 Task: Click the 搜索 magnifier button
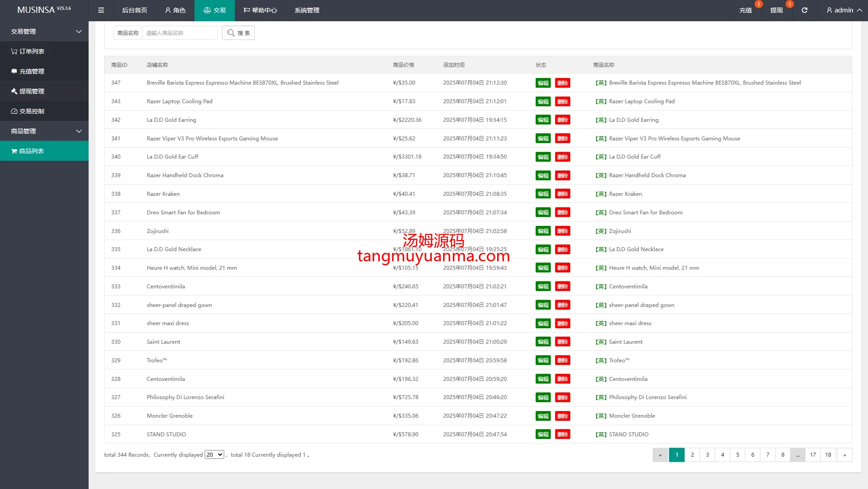[238, 33]
